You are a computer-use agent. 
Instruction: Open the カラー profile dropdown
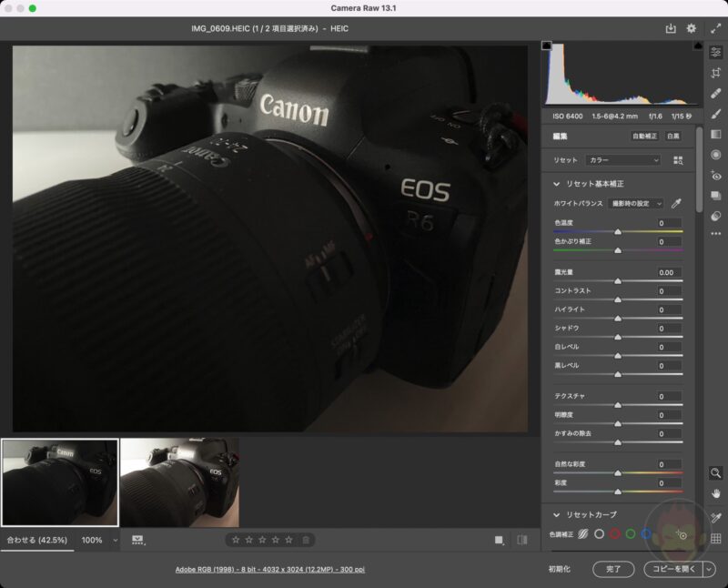point(622,160)
